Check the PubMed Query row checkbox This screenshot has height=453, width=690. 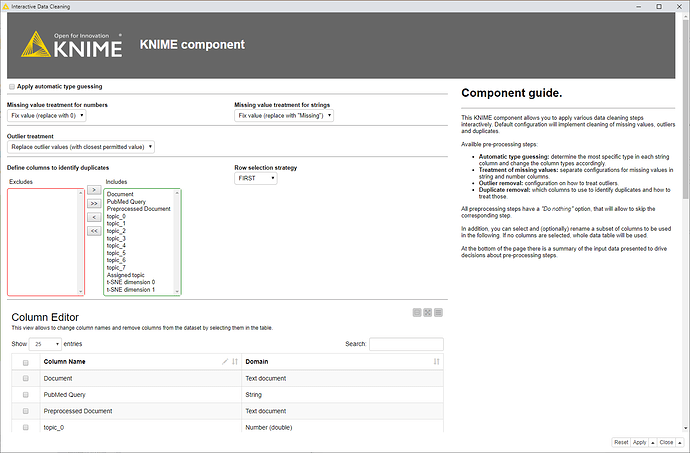point(26,395)
